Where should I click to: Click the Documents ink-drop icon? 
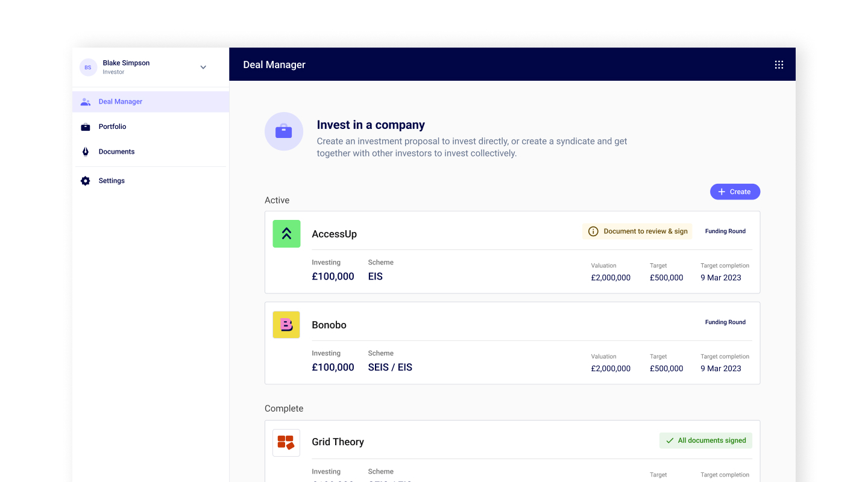[x=85, y=151]
